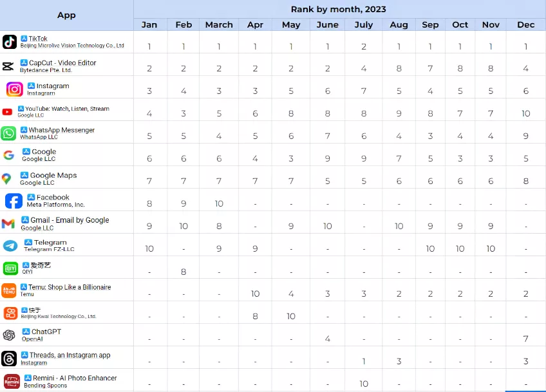Viewport: 546px width, 392px height.
Task: Open the WhatsApp Messenger name link
Action: 62,130
